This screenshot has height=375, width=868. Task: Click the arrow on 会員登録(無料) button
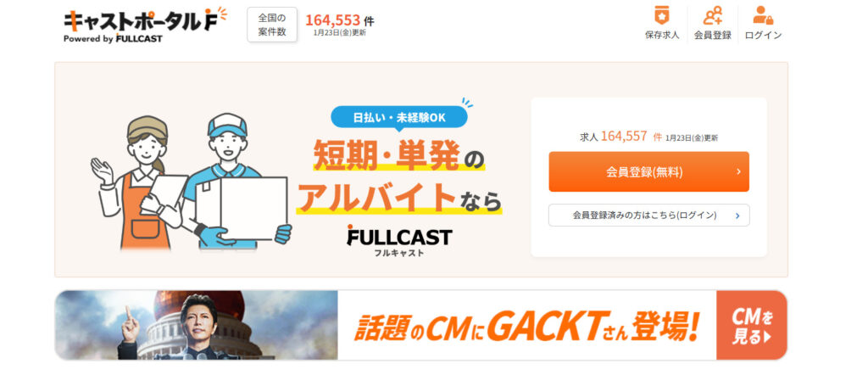(738, 171)
